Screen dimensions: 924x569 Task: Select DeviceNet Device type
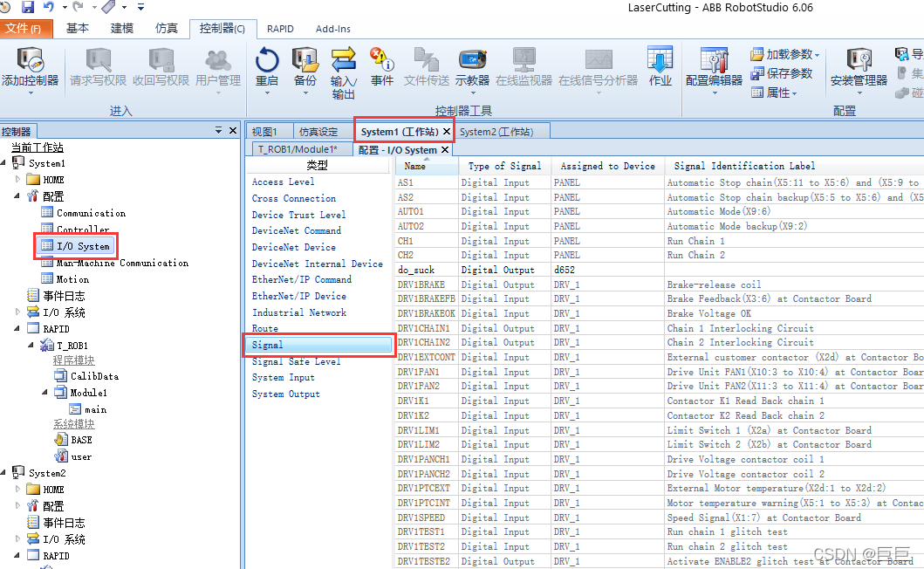(293, 247)
